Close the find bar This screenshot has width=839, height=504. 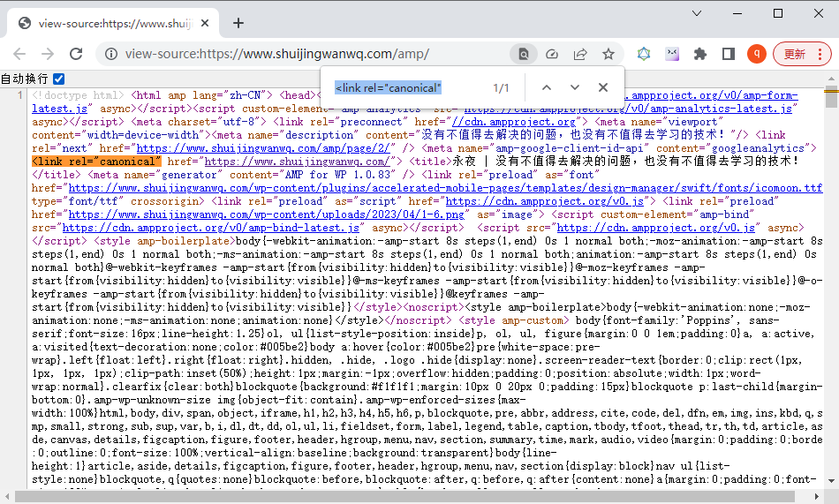(603, 87)
